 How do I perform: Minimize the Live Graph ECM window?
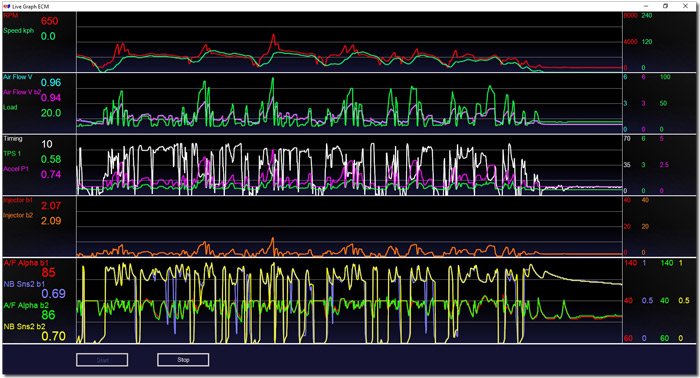[646, 6]
